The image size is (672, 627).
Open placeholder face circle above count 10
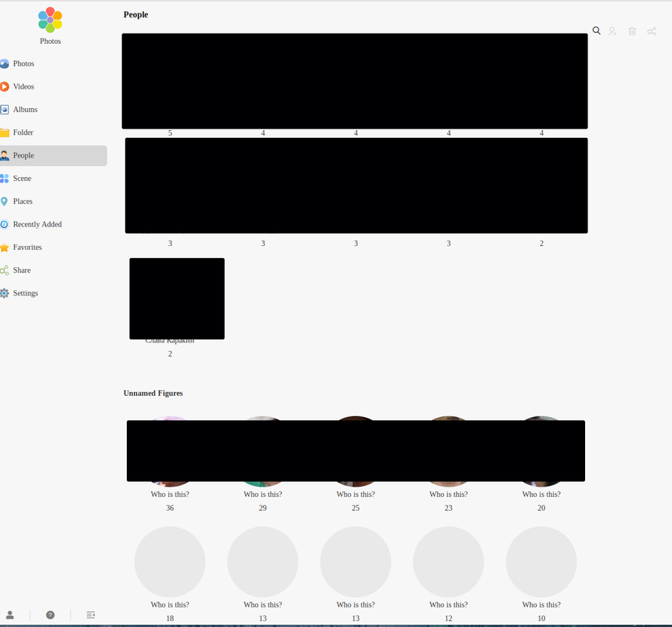[541, 562]
